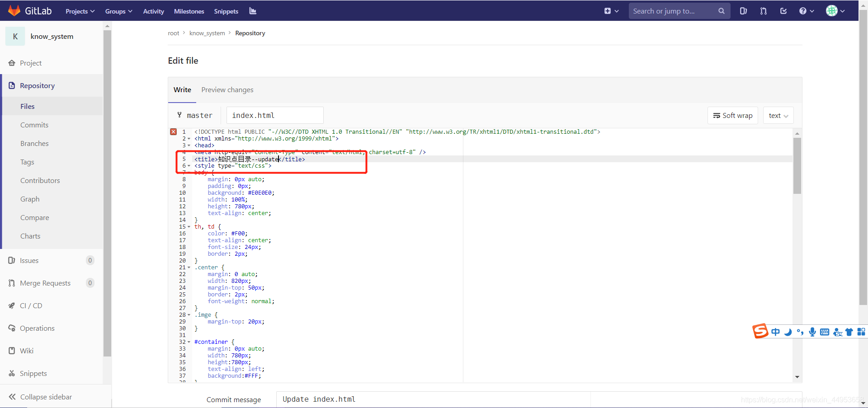Click the search magnifier icon
Image resolution: width=868 pixels, height=408 pixels.
[721, 11]
